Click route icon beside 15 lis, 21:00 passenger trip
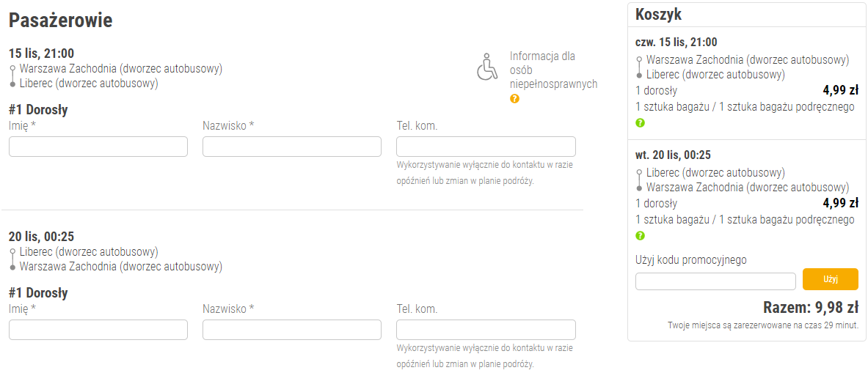This screenshot has width=868, height=373. (x=12, y=76)
